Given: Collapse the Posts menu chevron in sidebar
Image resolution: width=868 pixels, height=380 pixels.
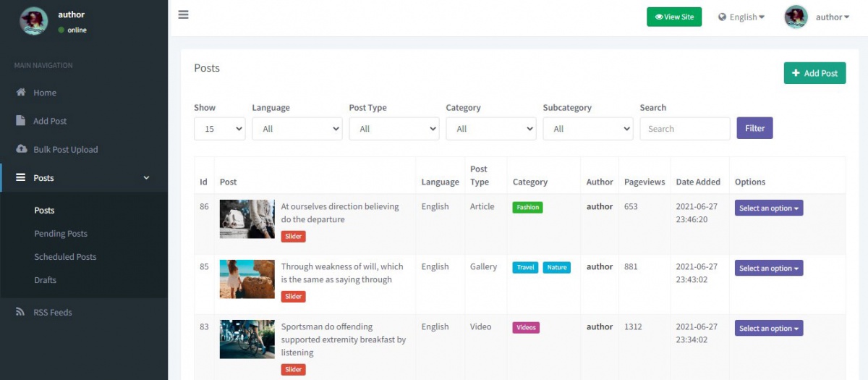Looking at the screenshot, I should click(147, 178).
